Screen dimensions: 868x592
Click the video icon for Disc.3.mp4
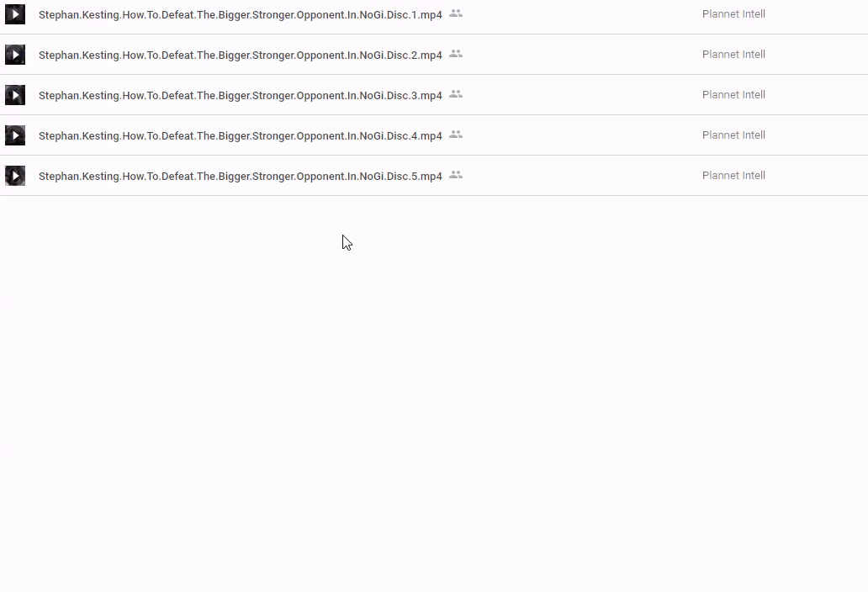15,95
